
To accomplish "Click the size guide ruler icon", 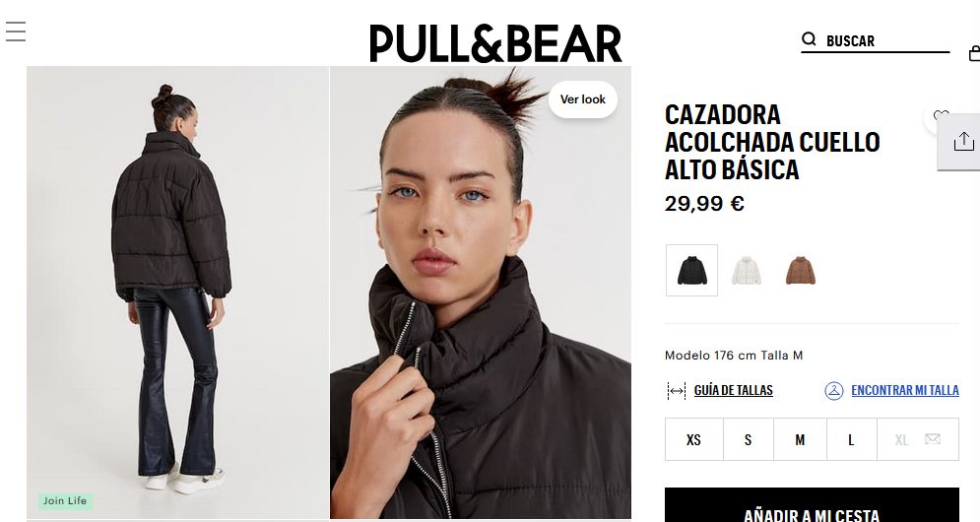I will click(677, 391).
